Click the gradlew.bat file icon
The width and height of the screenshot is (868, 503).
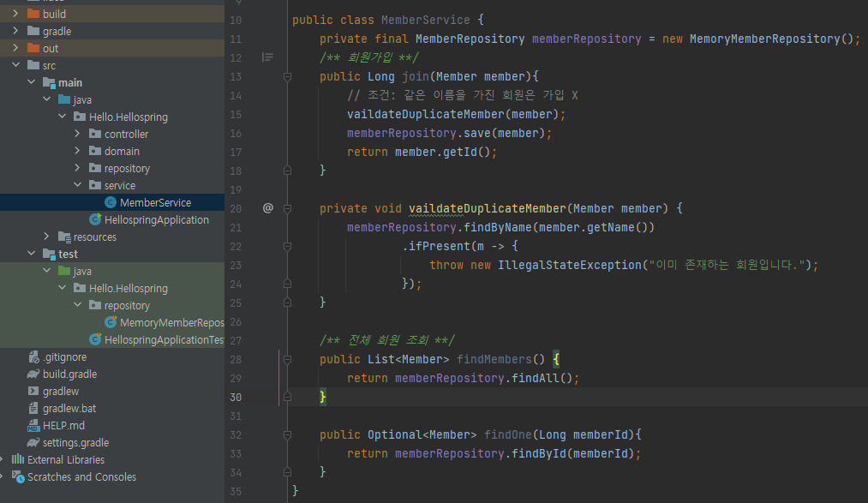coord(33,409)
